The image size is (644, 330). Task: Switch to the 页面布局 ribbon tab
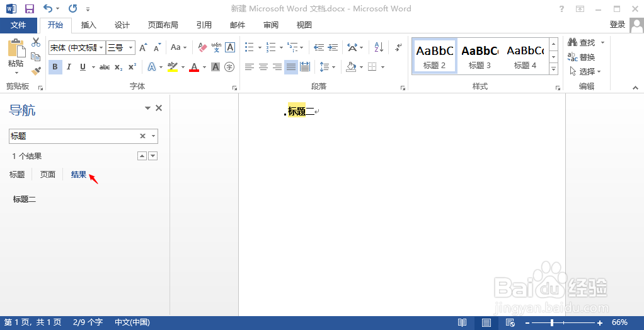point(163,25)
